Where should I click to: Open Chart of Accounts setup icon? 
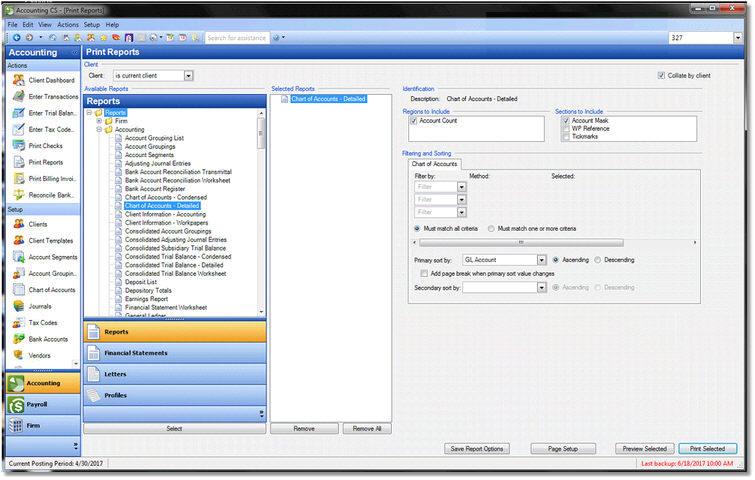pyautogui.click(x=19, y=289)
